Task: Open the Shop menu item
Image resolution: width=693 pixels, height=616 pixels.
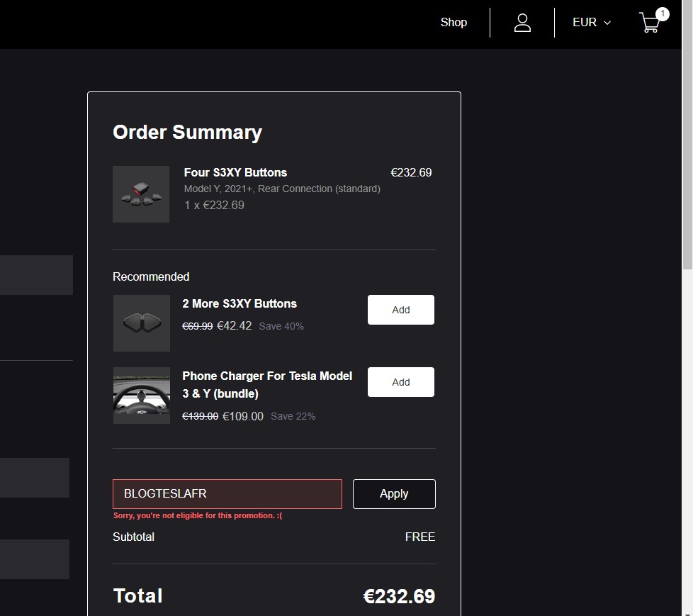Action: tap(453, 22)
